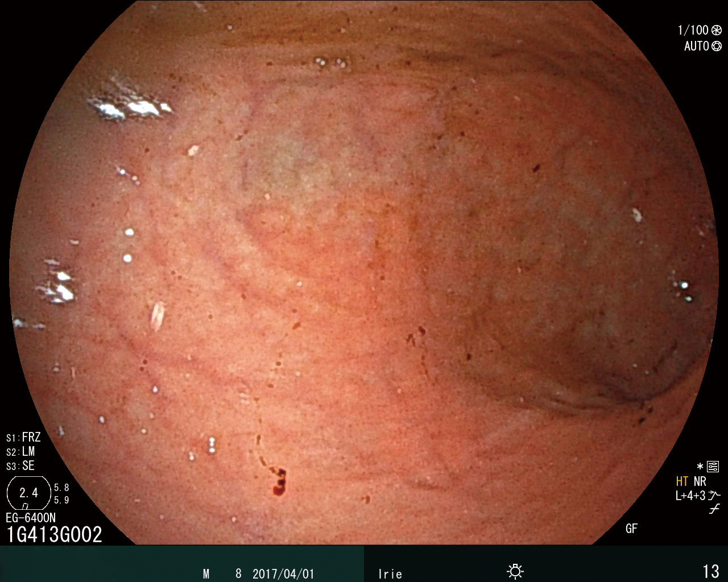Click the dark red bleeding spot in the mucosa
728x582 pixels.
(280, 482)
